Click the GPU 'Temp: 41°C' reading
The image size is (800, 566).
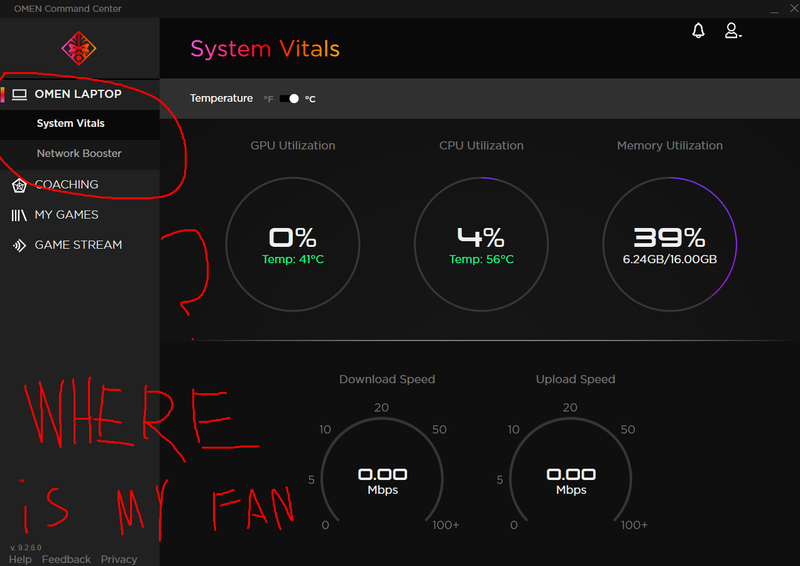293,259
